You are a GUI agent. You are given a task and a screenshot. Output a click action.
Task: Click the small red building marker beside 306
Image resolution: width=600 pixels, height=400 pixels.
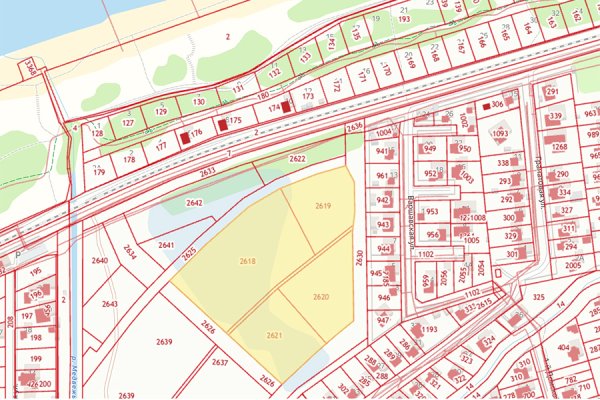pos(486,106)
